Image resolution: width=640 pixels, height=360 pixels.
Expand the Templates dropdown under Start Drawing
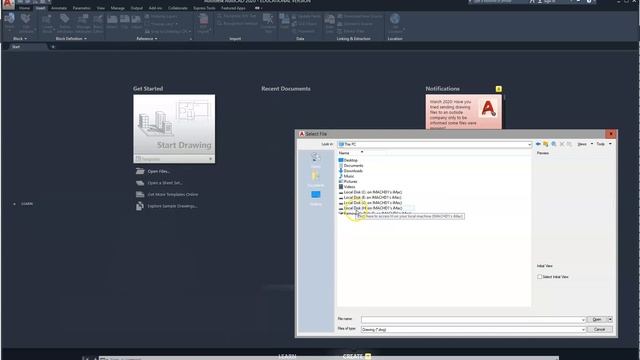pos(211,159)
